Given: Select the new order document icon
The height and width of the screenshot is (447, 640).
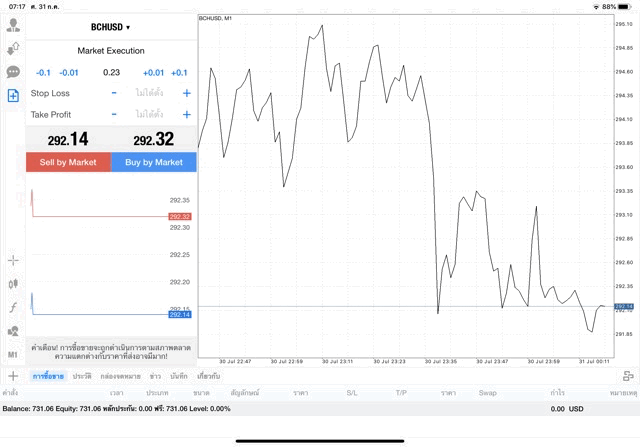Looking at the screenshot, I should pos(13,95).
